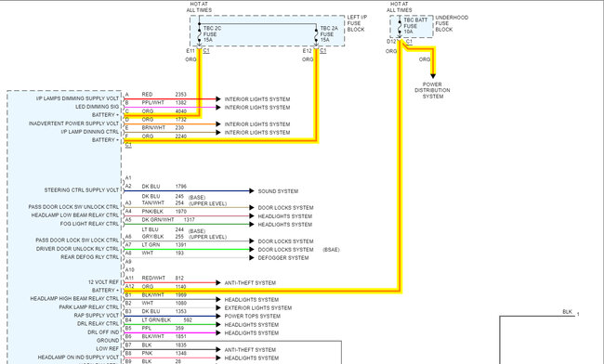Viewport: 604px width, 364px height.
Task: Click PASS DOOR LOCK SW UNLOCK CTRL
Action: tap(73, 207)
